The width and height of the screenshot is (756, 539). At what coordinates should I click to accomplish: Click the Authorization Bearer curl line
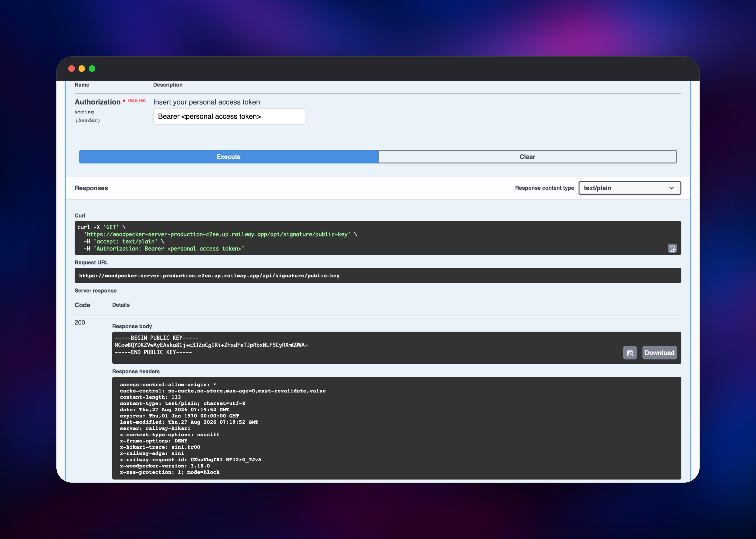point(164,248)
